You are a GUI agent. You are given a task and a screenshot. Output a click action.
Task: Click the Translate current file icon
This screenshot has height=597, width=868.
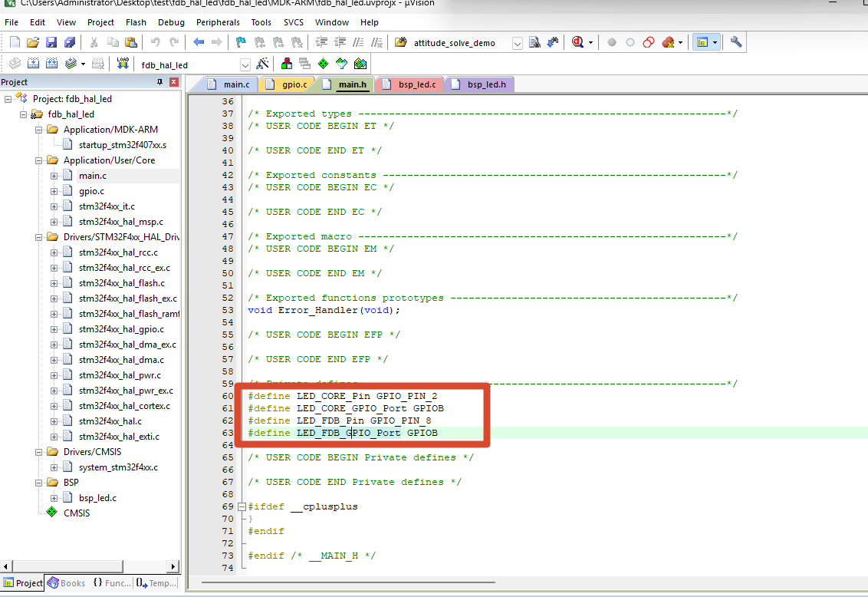tap(15, 64)
